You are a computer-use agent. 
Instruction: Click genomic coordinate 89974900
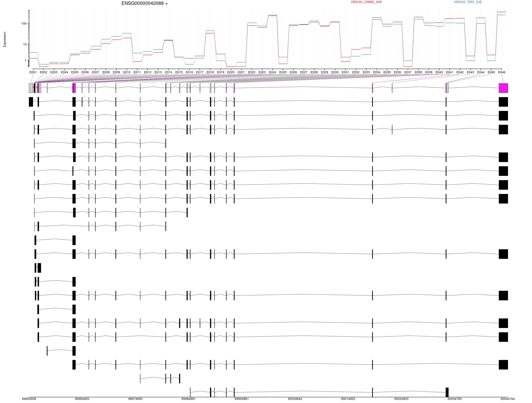[135, 399]
